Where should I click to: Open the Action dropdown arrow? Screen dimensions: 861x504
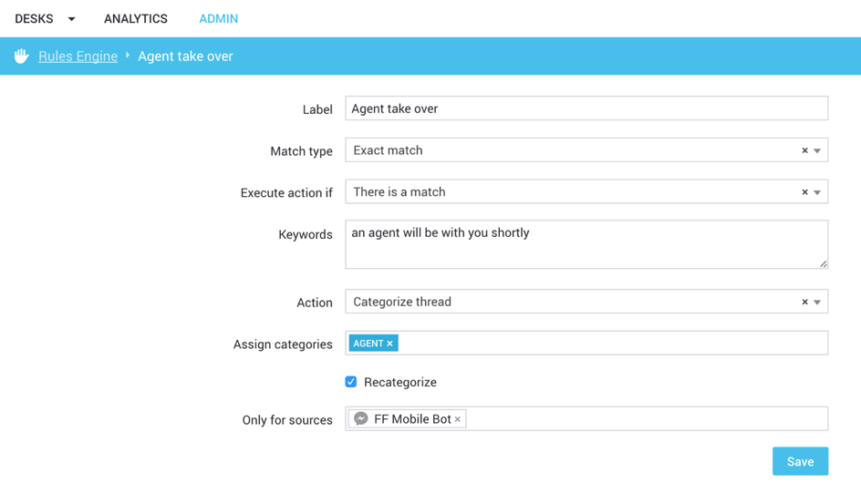(x=817, y=302)
